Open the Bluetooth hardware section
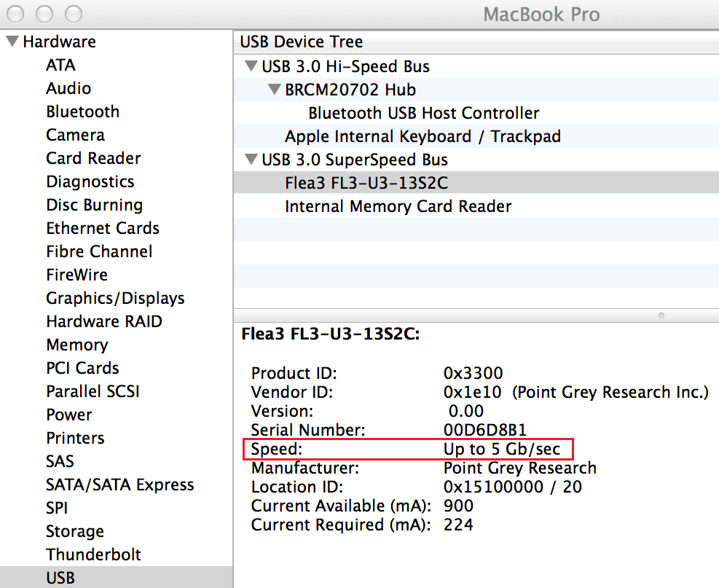This screenshot has width=719, height=588. [x=82, y=111]
